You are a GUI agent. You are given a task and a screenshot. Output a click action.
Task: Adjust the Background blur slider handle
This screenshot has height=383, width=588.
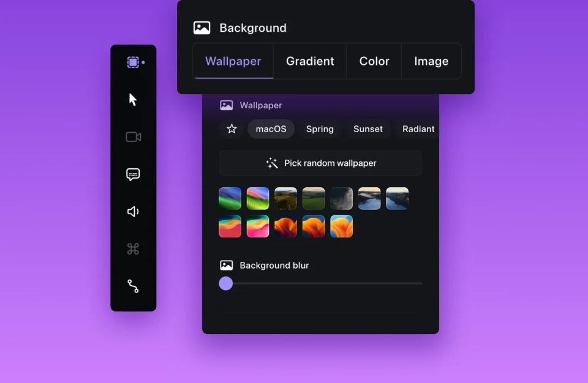(226, 283)
